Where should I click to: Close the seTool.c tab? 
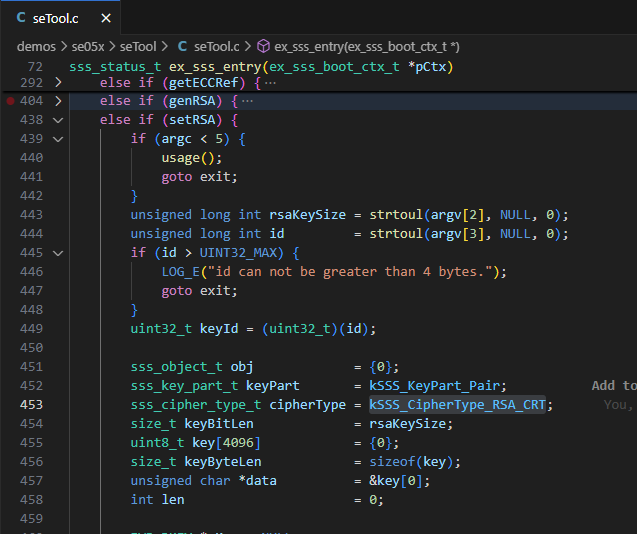[106, 18]
